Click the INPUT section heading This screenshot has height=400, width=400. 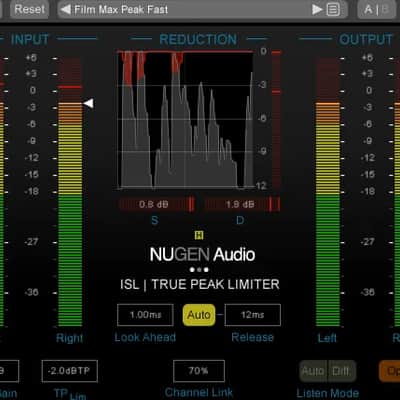pos(30,39)
